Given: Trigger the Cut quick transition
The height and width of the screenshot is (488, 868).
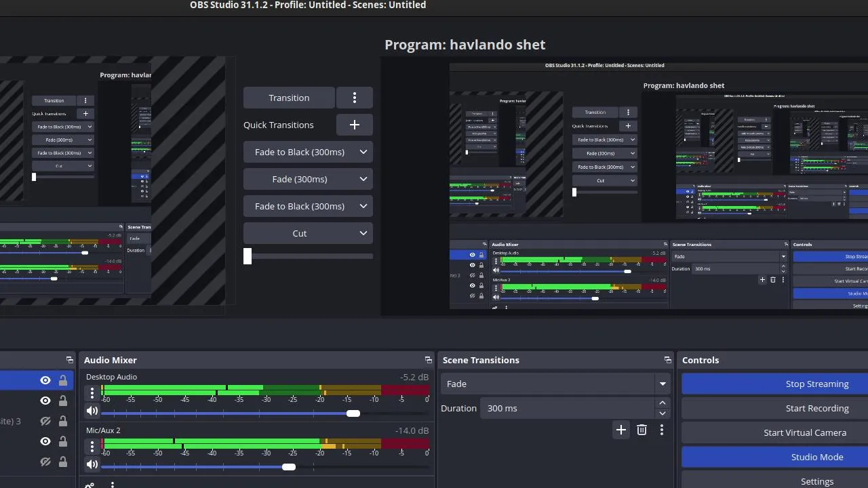Looking at the screenshot, I should coord(300,233).
